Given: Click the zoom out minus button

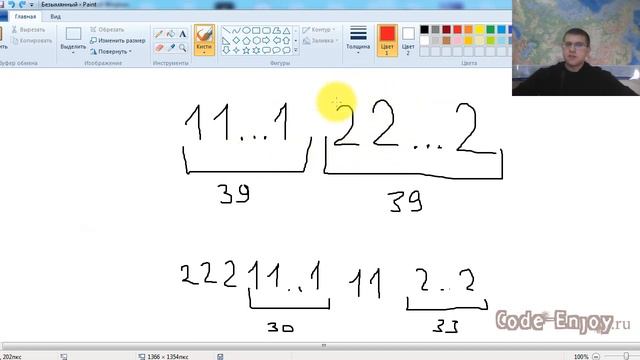Looking at the screenshot, I should coord(596,356).
